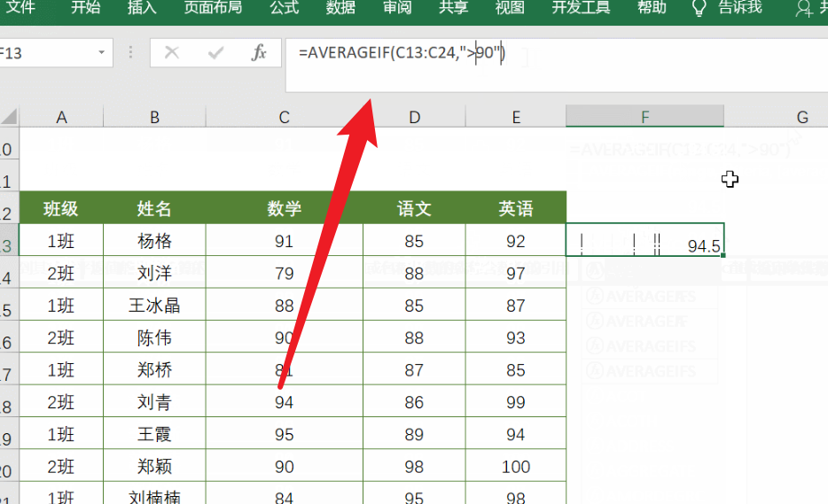Select column D header

pyautogui.click(x=415, y=117)
